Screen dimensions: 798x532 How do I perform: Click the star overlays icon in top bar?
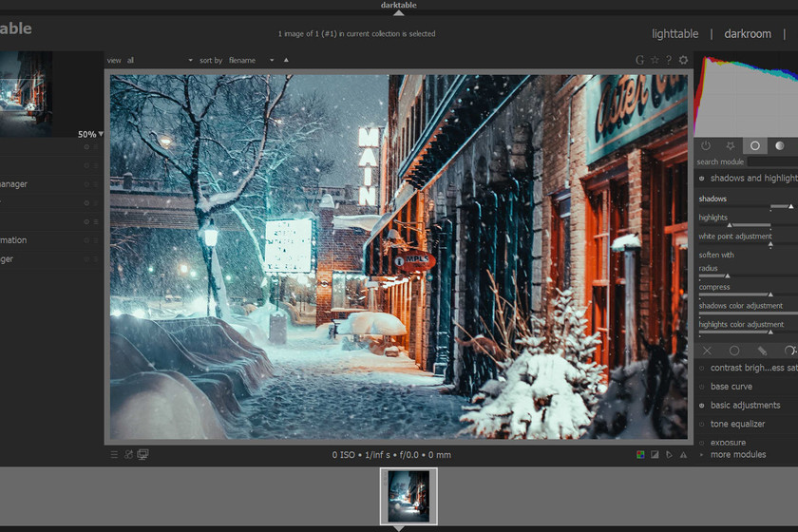(x=655, y=60)
